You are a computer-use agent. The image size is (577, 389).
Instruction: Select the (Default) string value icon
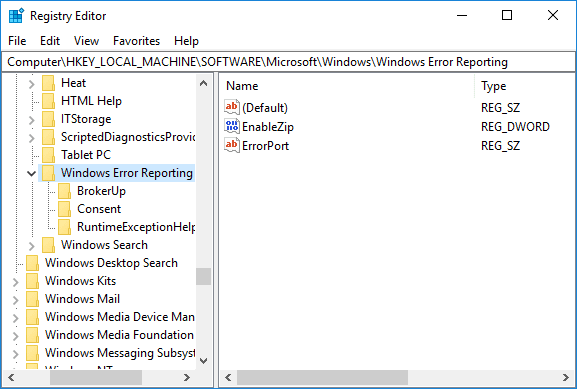(x=232, y=107)
